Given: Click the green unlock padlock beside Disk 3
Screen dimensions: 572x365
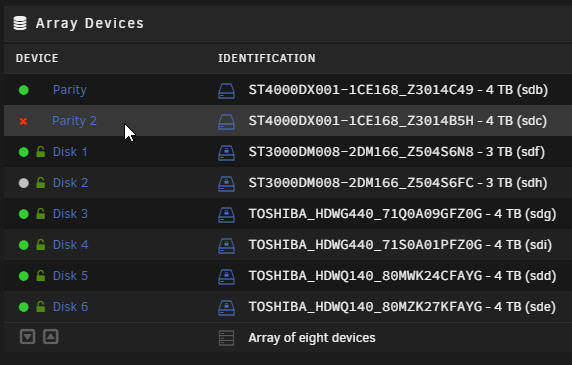Looking at the screenshot, I should click(41, 214).
